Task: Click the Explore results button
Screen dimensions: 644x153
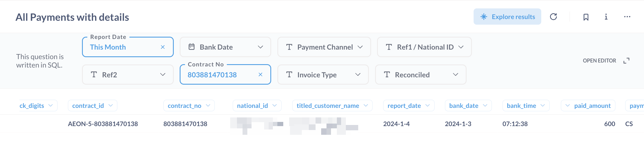Action: pyautogui.click(x=507, y=17)
